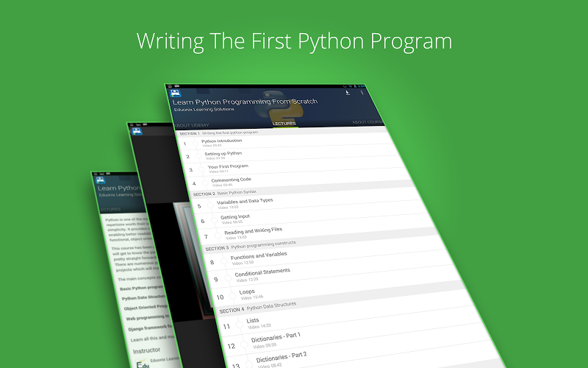Switch to the ABOUT COURSE tab

368,122
